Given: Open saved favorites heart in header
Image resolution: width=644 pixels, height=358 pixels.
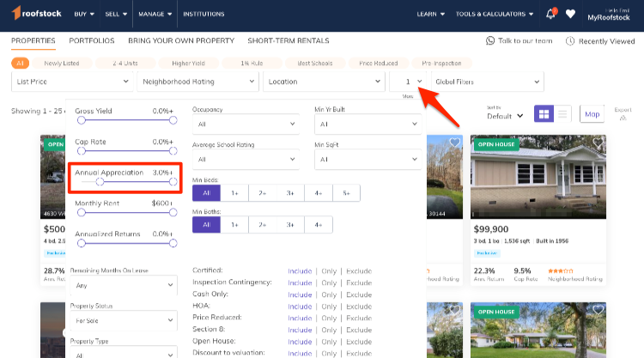Looking at the screenshot, I should 570,14.
